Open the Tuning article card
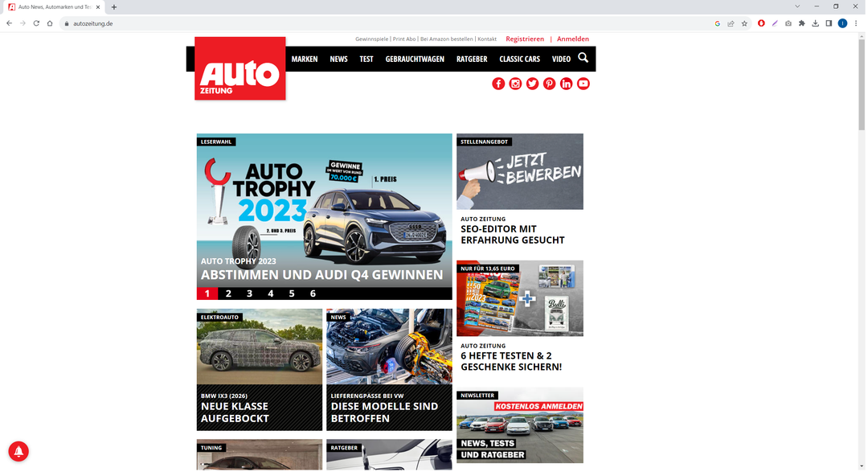Image resolution: width=868 pixels, height=476 pixels. (260, 456)
